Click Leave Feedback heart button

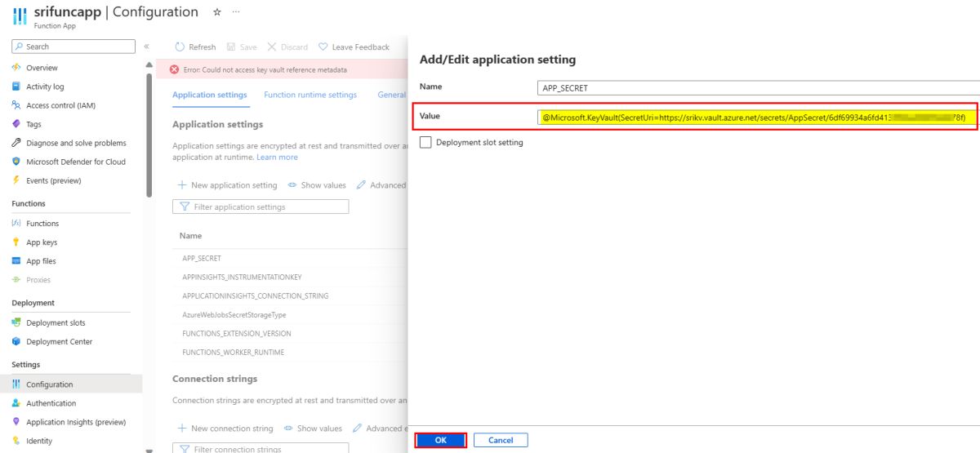354,47
